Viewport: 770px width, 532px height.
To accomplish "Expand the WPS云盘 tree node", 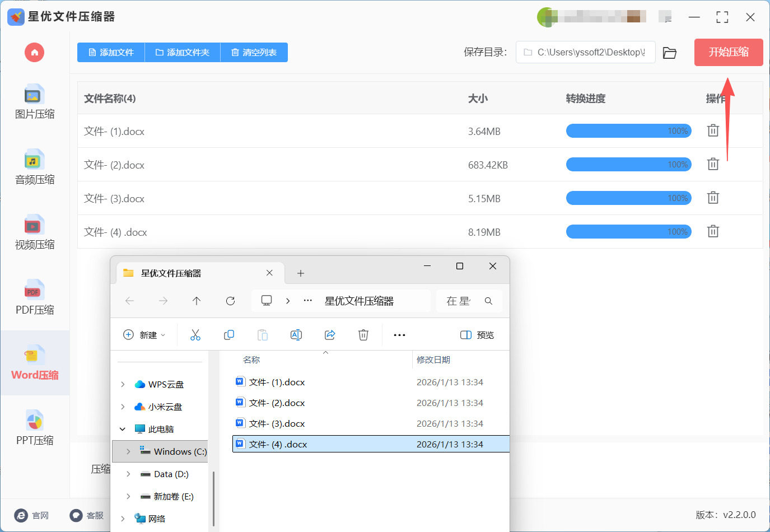I will [123, 384].
